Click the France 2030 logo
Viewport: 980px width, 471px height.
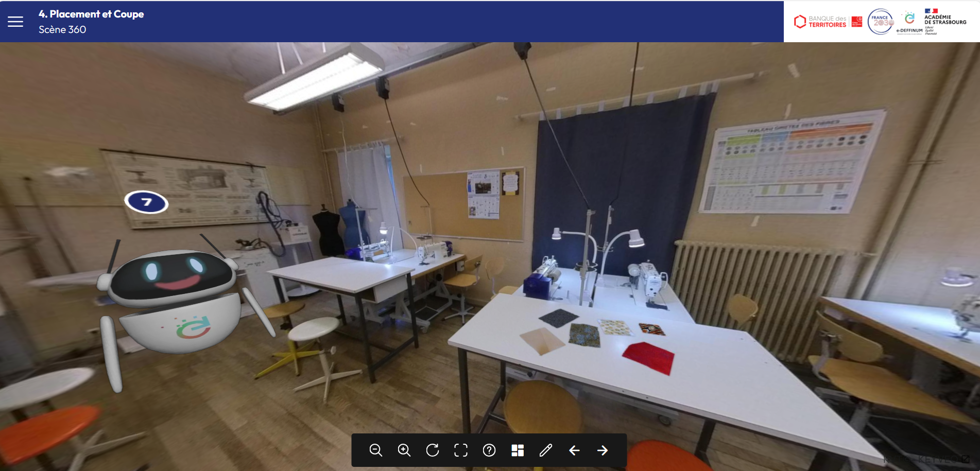coord(881,22)
